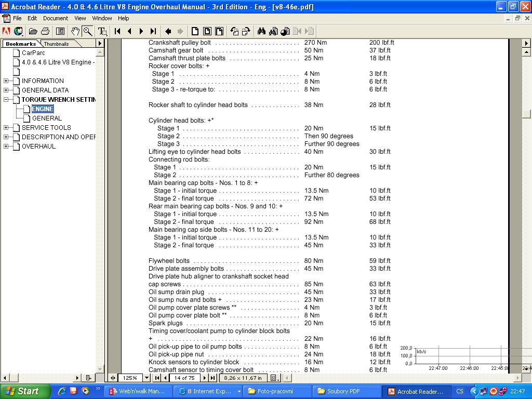Open the zoom percentage dropdown
This screenshot has height=399, width=532.
pyautogui.click(x=147, y=378)
